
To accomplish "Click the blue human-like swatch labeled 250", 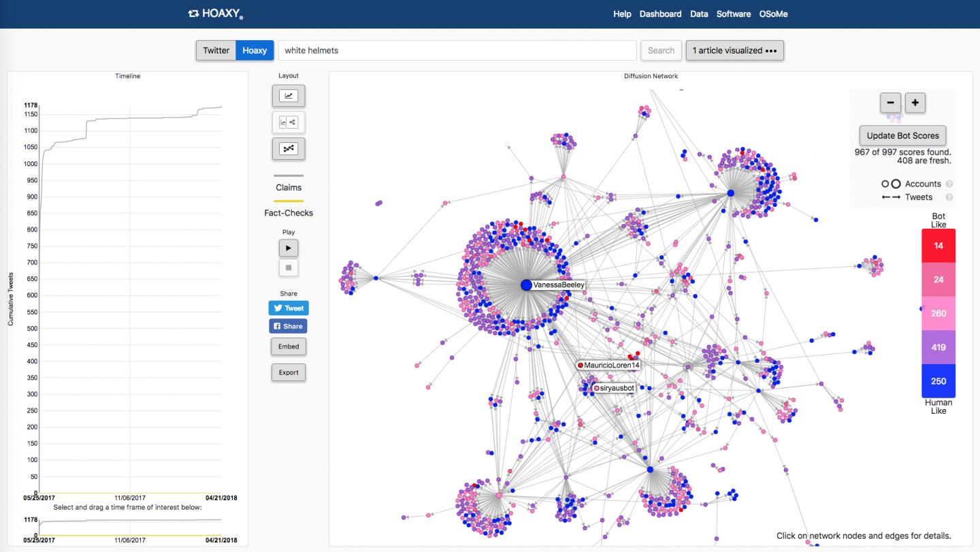I will click(938, 381).
